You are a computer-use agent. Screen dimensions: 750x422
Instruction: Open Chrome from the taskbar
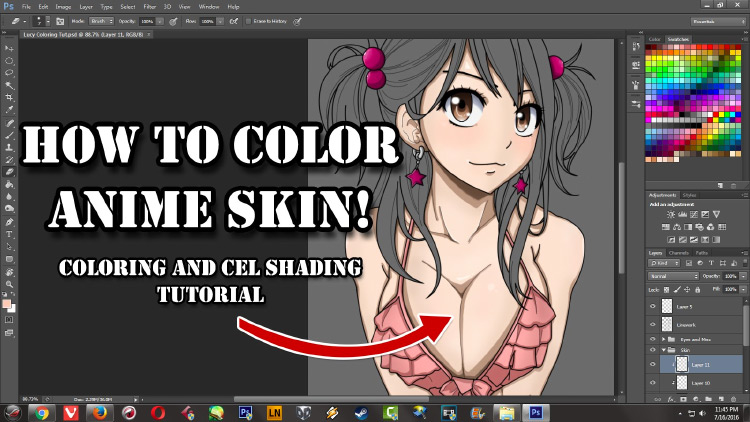pos(42,412)
